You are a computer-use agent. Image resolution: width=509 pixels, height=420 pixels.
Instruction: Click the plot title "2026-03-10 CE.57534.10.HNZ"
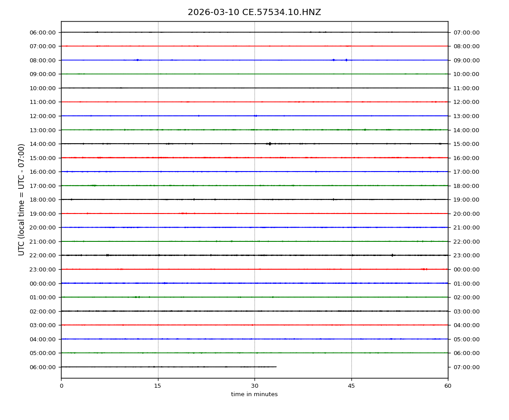coord(254,12)
